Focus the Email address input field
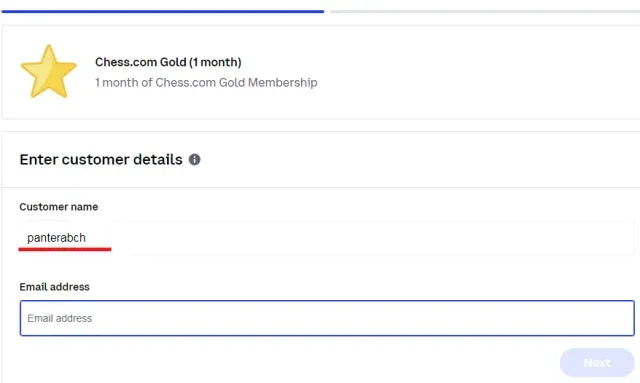Image resolution: width=640 pixels, height=383 pixels. (327, 318)
